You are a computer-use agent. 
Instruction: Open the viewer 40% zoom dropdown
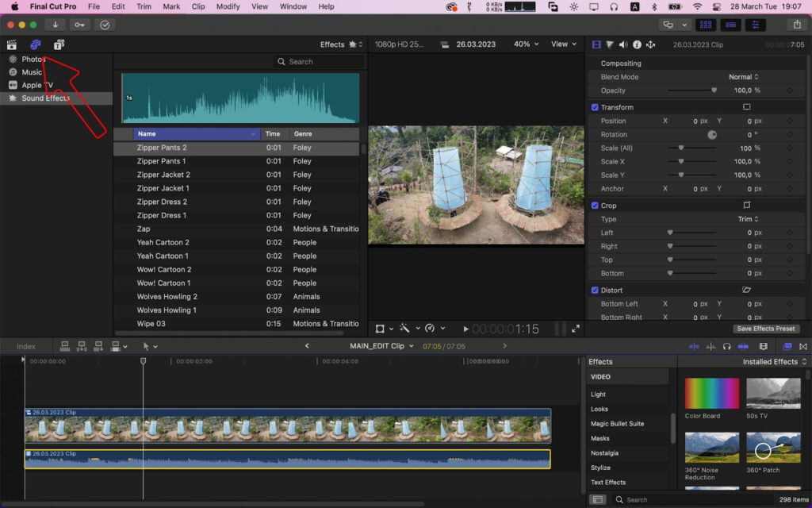[x=526, y=44]
